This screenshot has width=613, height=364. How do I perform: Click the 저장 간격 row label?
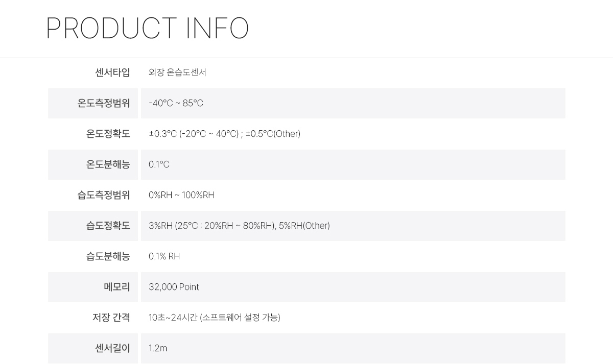(111, 318)
